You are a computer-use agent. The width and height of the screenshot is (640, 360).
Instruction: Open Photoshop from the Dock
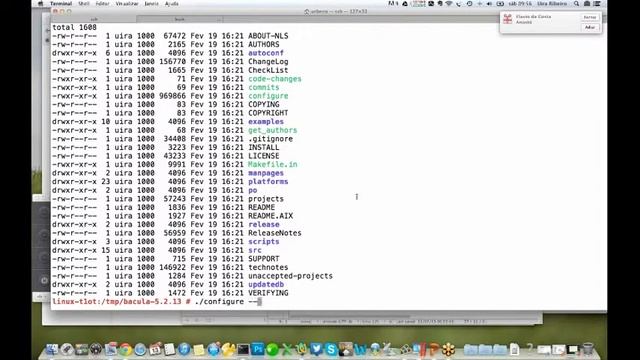pos(258,349)
